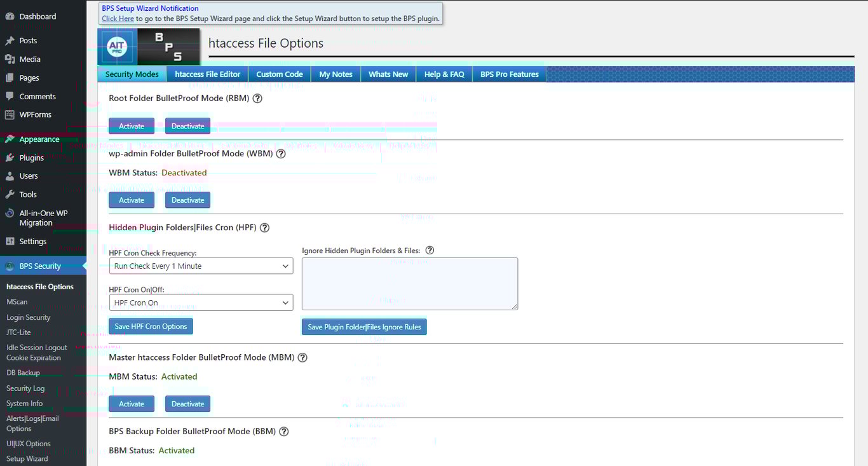Open the Whats New tab
The height and width of the screenshot is (466, 868).
pyautogui.click(x=388, y=74)
